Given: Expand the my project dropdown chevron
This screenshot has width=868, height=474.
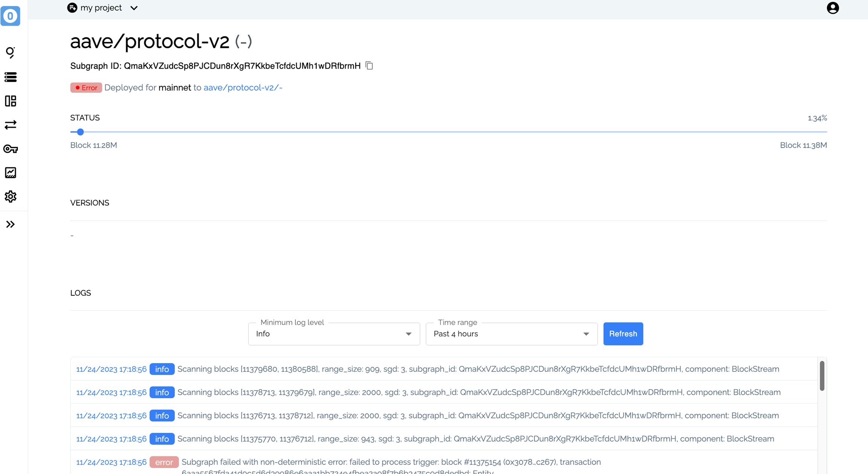Looking at the screenshot, I should click(134, 8).
